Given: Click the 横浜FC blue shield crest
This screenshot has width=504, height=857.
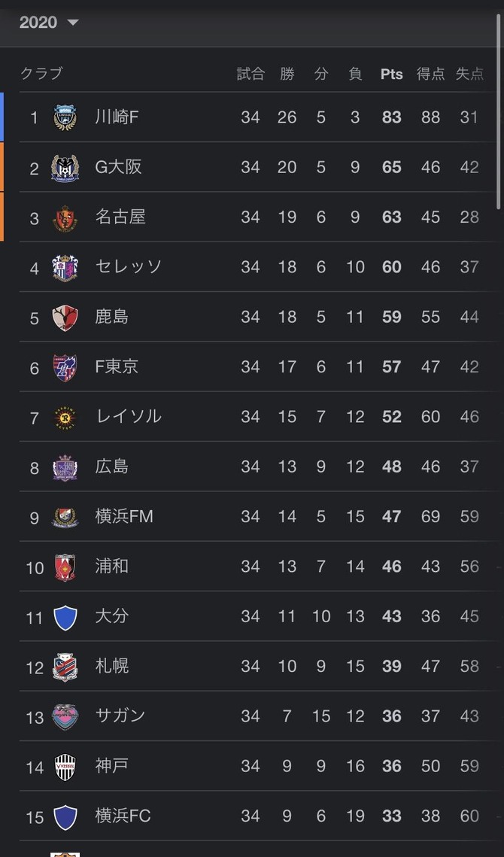Looking at the screenshot, I should (x=65, y=816).
